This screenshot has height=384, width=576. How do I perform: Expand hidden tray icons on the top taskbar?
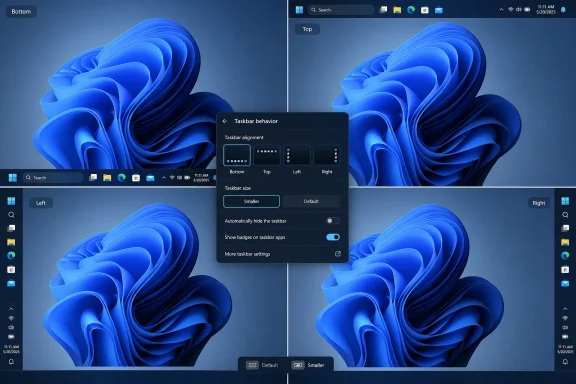pyautogui.click(x=501, y=10)
